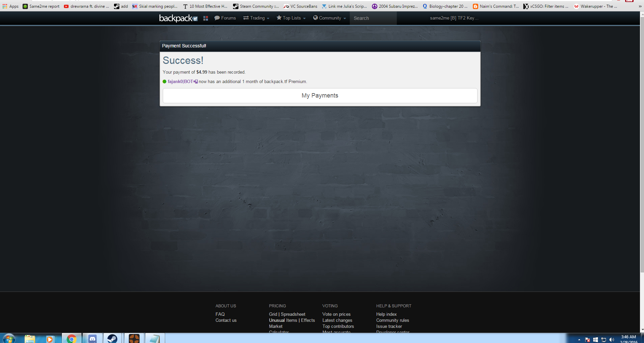Open Notepad from the taskbar
The width and height of the screenshot is (644, 343).
(155, 338)
